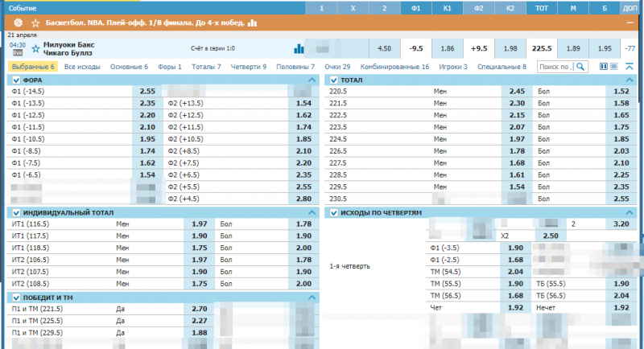Favorite the NBA playoff league with the star
The height and width of the screenshot is (349, 644).
(35, 24)
